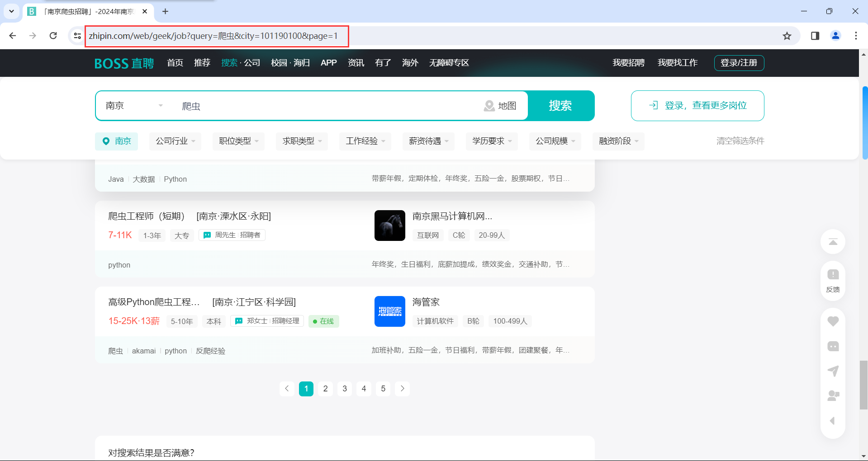Click 我要招聘 link
Viewport: 868px width, 461px height.
click(x=629, y=63)
